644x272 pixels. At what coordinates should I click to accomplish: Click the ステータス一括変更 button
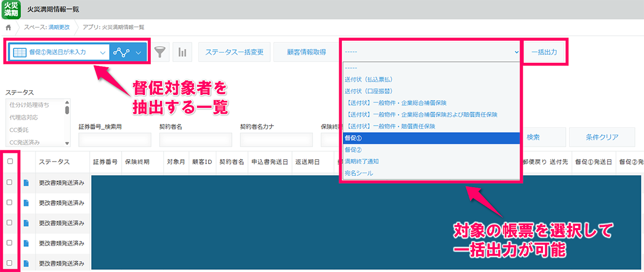click(234, 52)
